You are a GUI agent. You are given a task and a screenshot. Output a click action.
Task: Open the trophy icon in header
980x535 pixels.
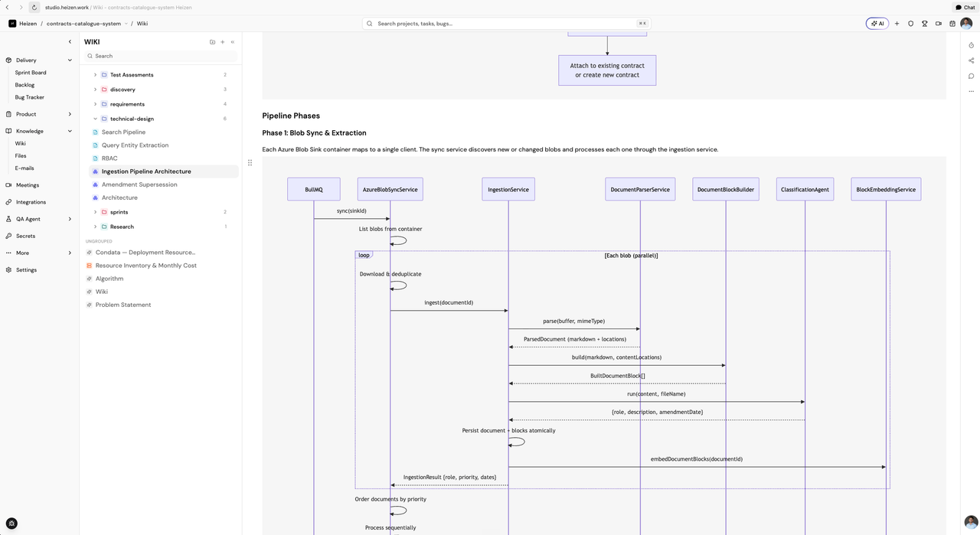coord(925,24)
